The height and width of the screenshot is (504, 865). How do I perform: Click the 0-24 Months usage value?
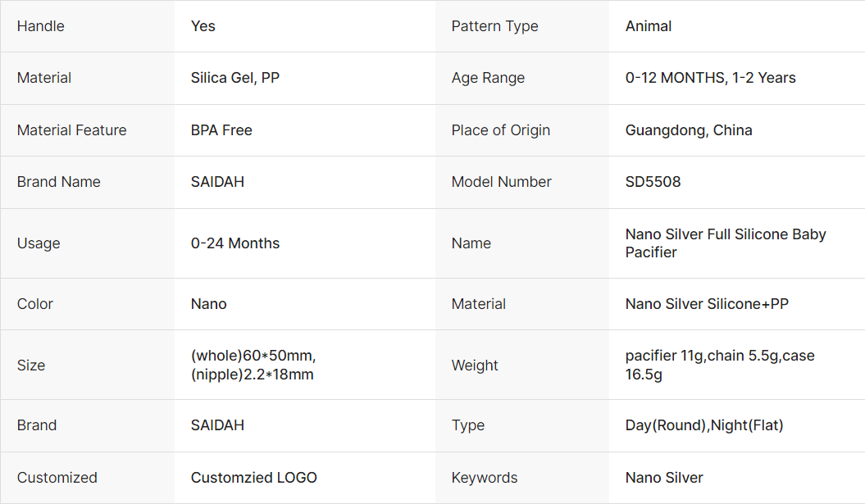point(235,243)
